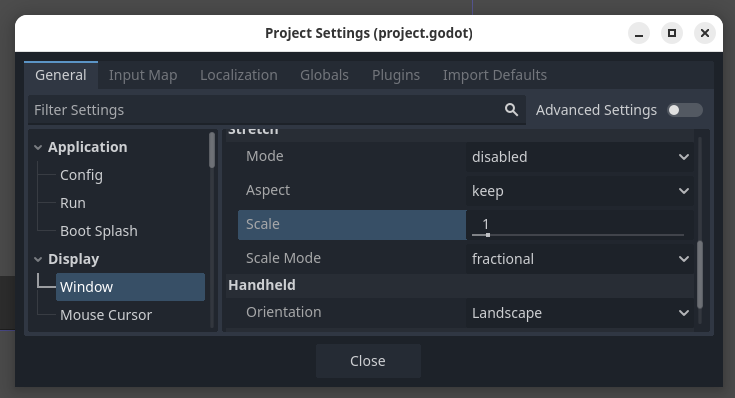Open the Stretch Mode dropdown showing disabled
Screen dimensions: 735x398
[x=580, y=157]
